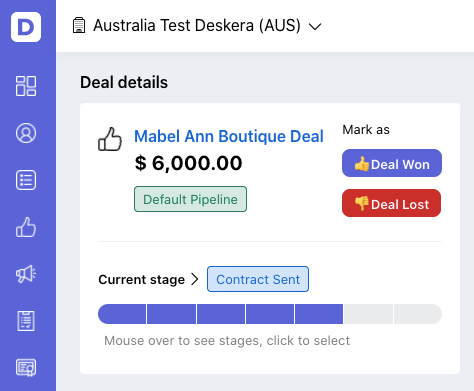Open the Campaigns megaphone sidebar icon
Screen dimensions: 474x391
[26, 274]
